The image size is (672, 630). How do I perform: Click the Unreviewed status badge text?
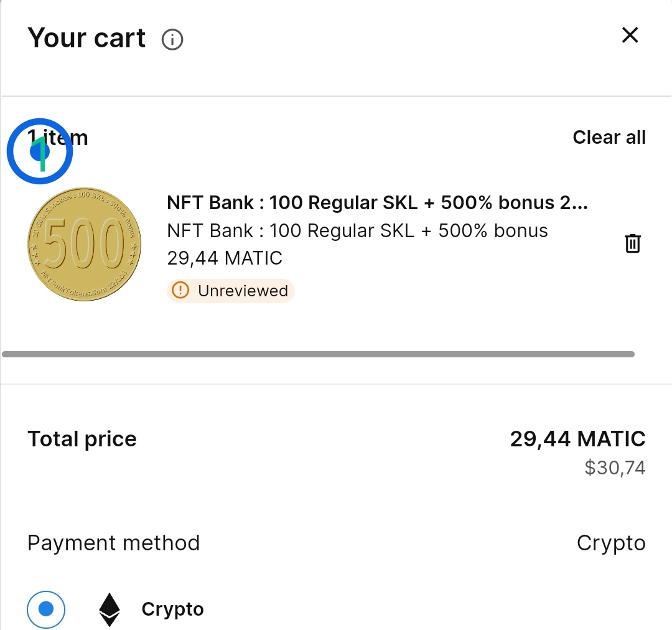coord(243,291)
